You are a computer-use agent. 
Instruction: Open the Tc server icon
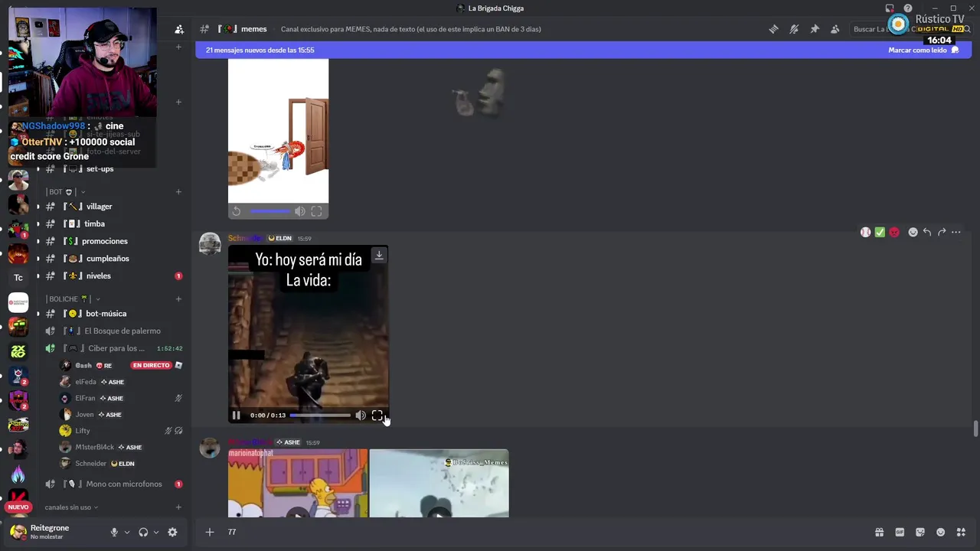18,277
